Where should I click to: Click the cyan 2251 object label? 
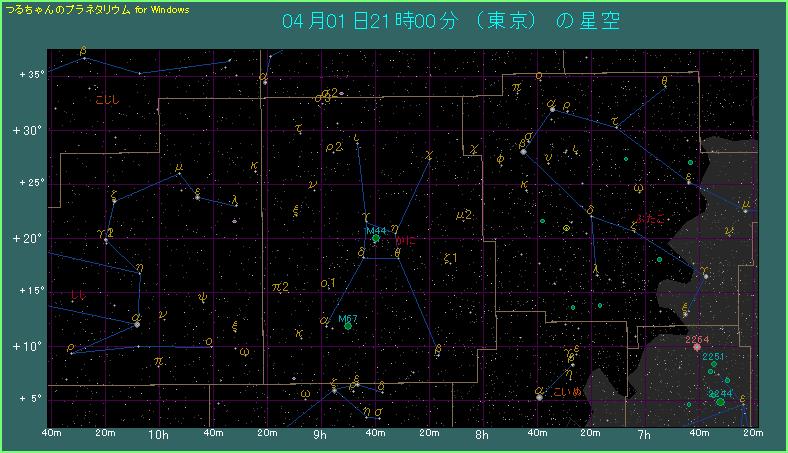pos(713,356)
